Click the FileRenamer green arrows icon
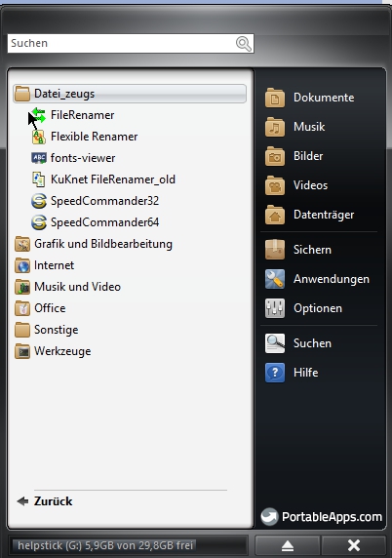Viewport: 392px width, 558px height. pyautogui.click(x=38, y=115)
